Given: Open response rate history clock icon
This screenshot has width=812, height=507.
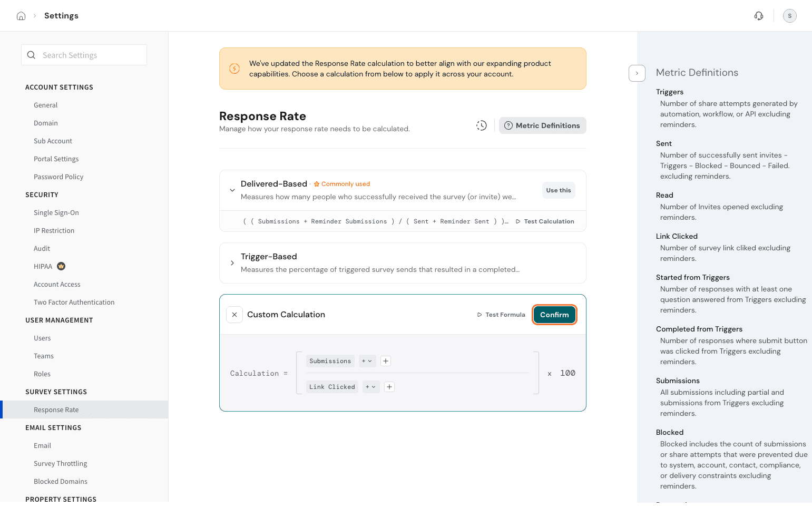Looking at the screenshot, I should [482, 125].
